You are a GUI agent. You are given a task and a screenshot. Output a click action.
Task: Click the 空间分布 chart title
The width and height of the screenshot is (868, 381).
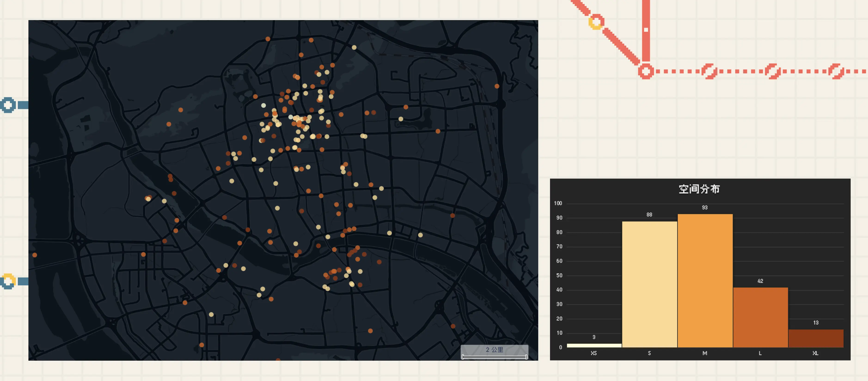pos(699,189)
